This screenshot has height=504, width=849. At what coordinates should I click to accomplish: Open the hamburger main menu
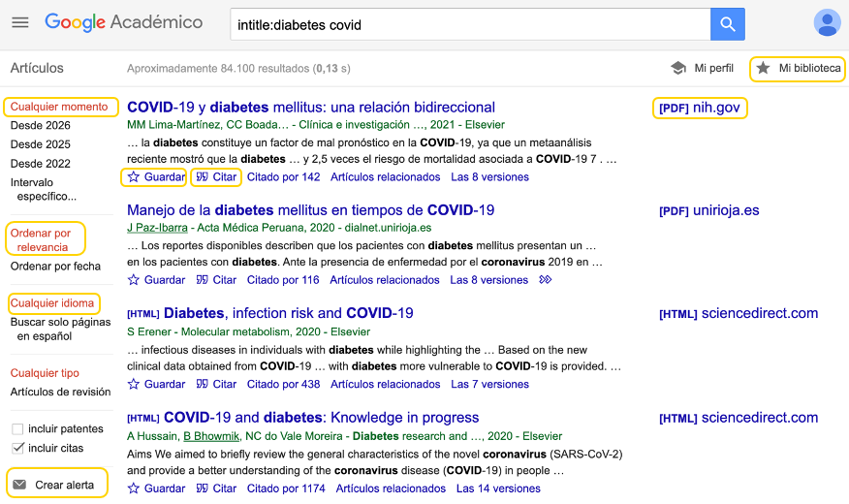(x=19, y=22)
